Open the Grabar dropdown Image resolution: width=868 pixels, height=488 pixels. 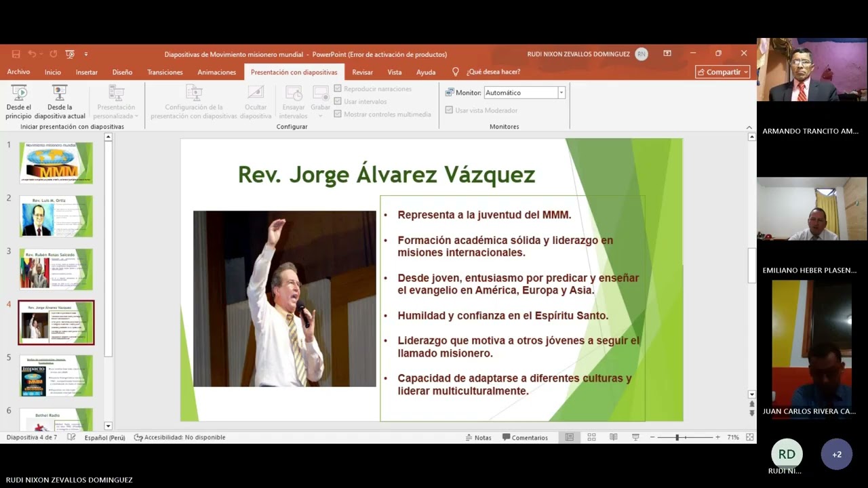tap(320, 102)
